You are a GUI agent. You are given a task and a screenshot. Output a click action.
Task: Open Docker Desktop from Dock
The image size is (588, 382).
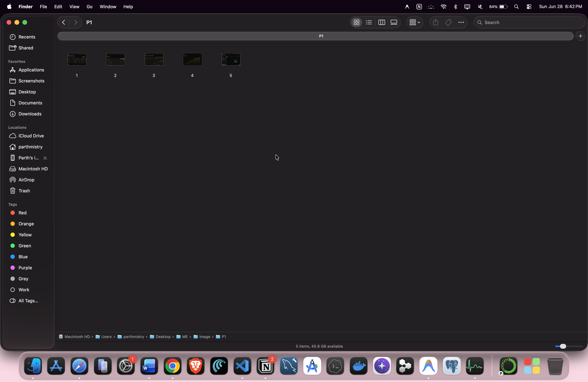click(358, 366)
